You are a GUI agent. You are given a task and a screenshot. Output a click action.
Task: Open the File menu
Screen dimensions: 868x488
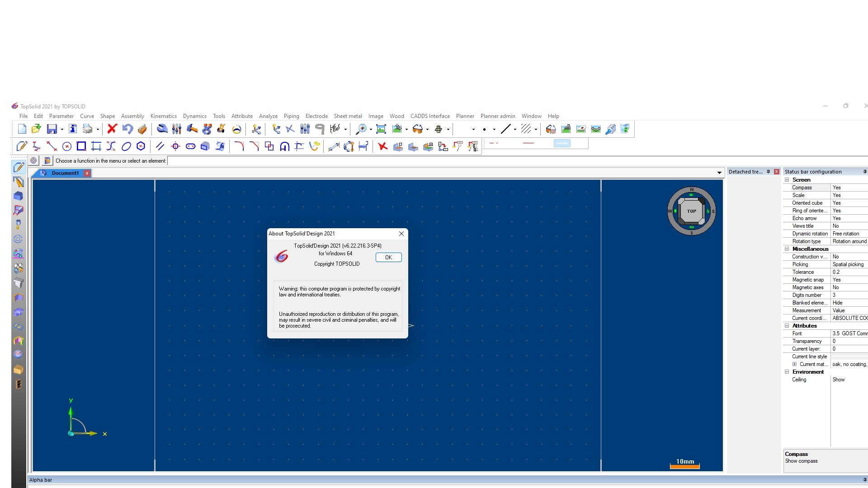24,116
